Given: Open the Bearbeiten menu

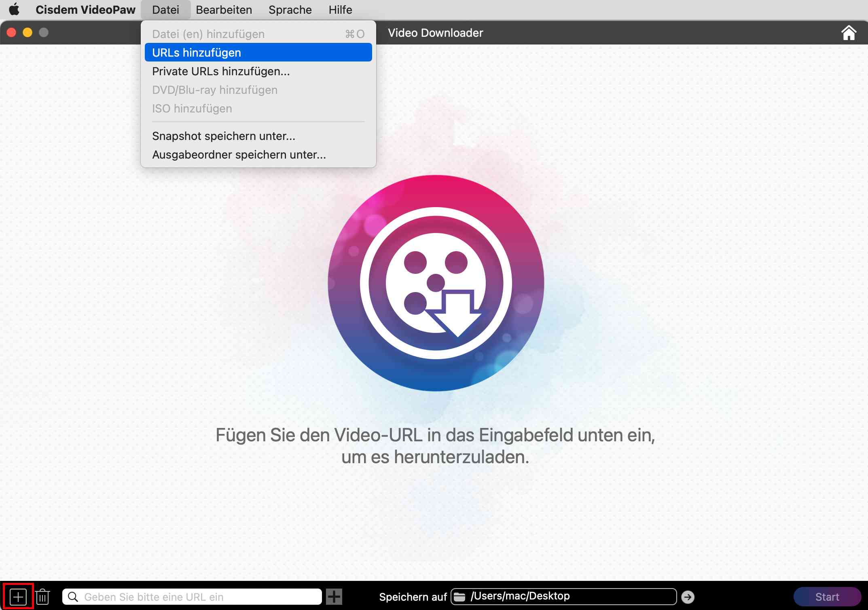Looking at the screenshot, I should (x=224, y=9).
